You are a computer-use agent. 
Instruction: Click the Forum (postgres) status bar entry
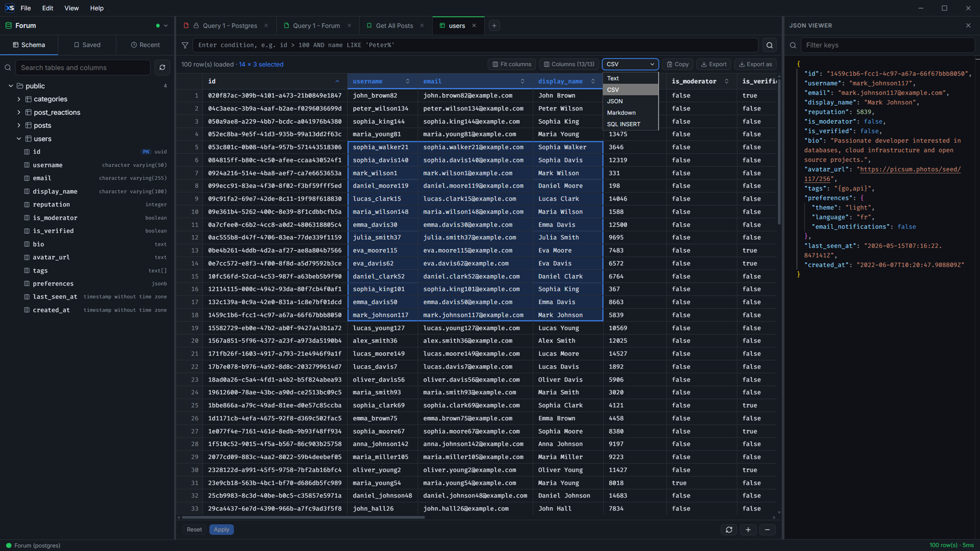[33, 546]
